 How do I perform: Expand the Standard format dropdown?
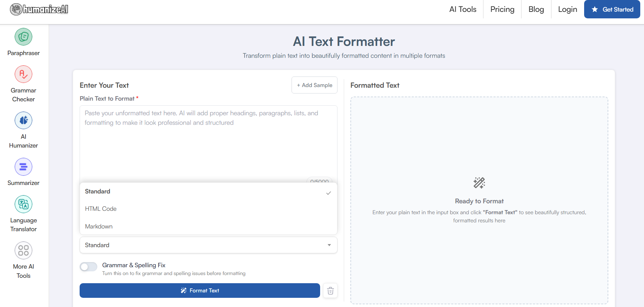208,245
